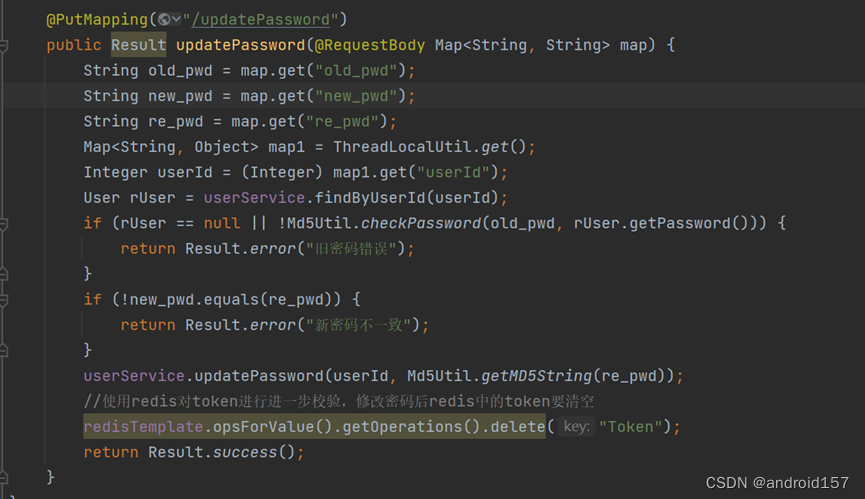Screen dimensions: 865x499
Task: Click the getPassword() call
Action: click(688, 223)
